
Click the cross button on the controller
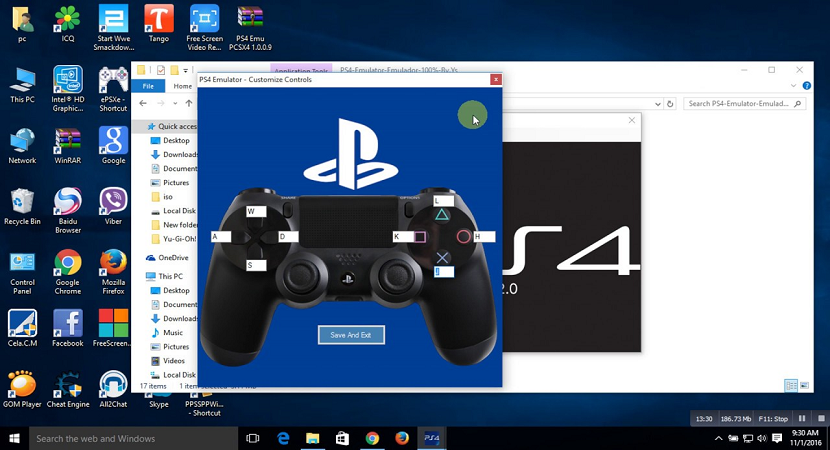(443, 258)
